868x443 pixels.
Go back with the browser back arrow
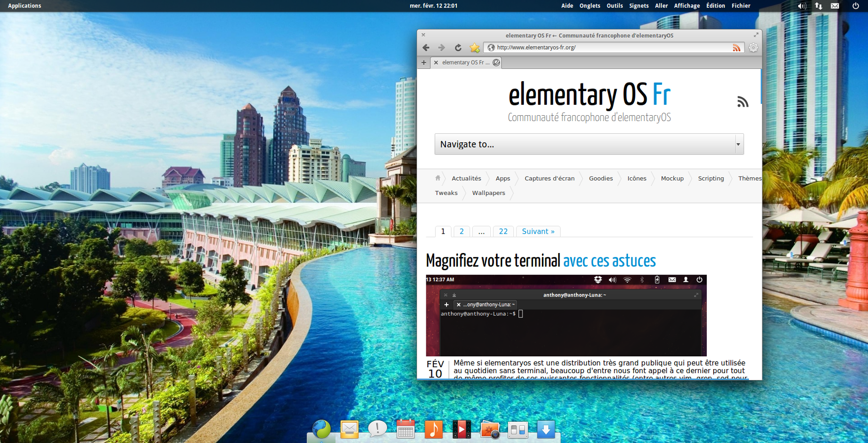[x=426, y=48]
